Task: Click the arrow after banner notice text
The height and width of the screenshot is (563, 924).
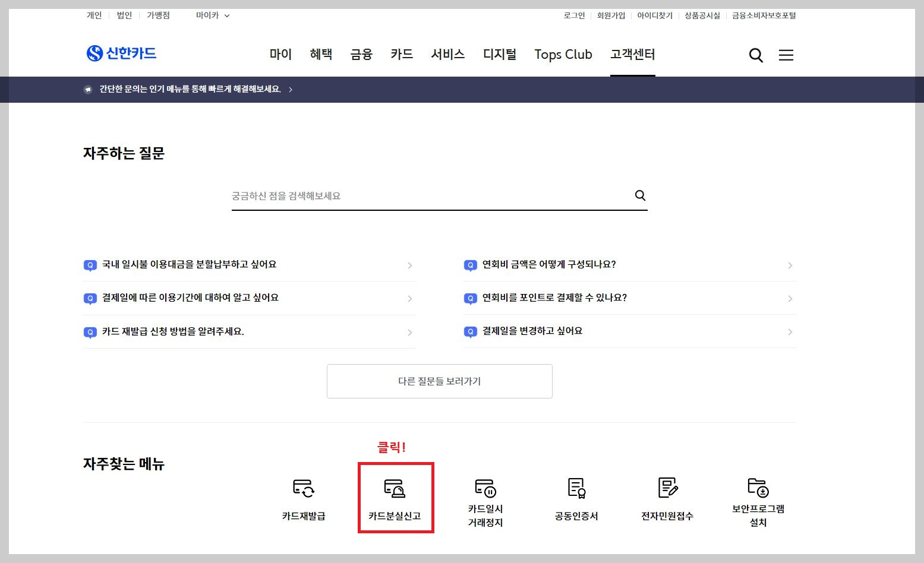Action: point(291,90)
